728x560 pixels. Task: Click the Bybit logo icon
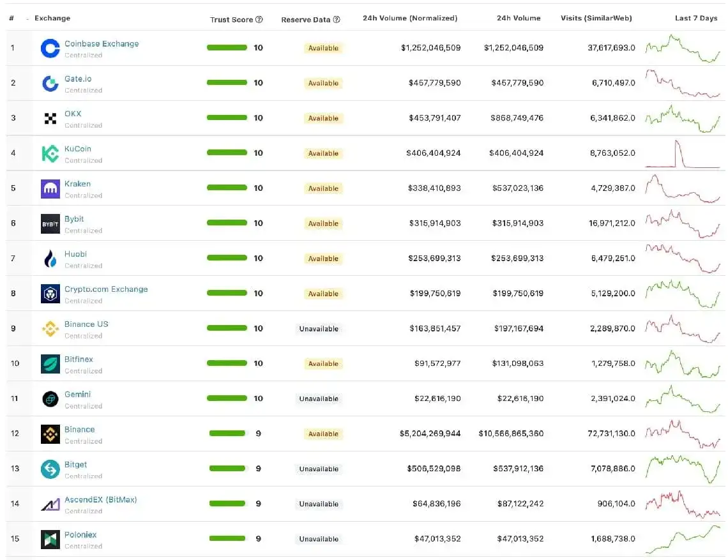click(x=50, y=223)
